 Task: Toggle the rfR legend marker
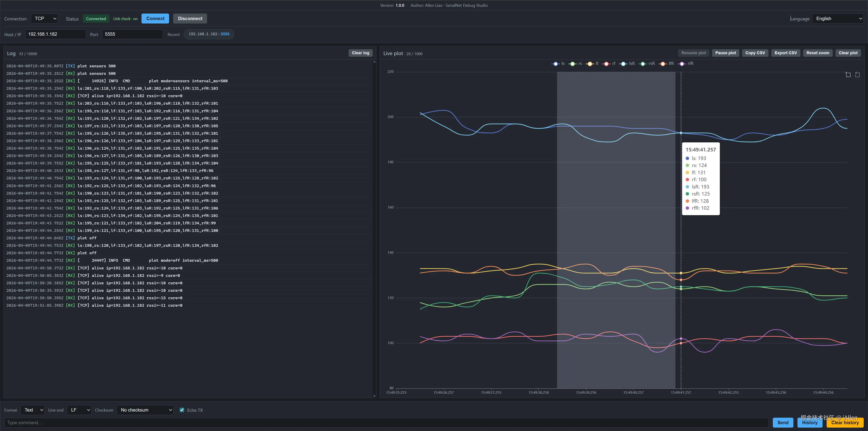point(682,64)
